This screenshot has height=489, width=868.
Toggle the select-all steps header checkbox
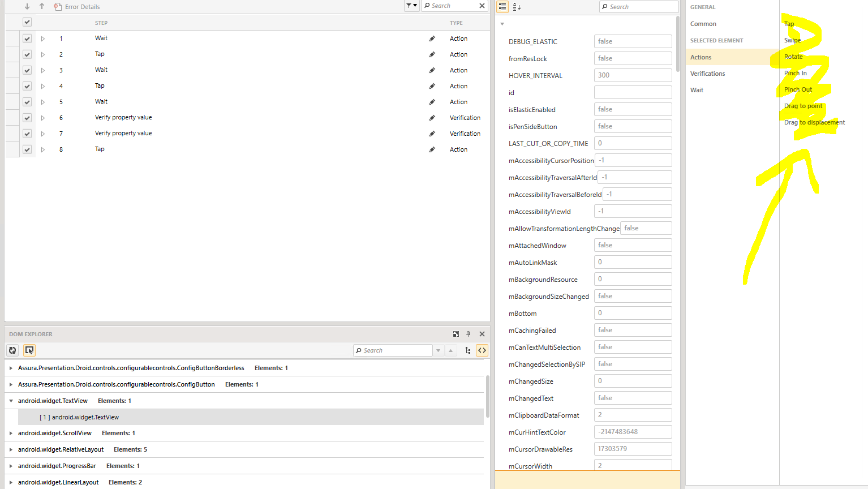point(27,22)
